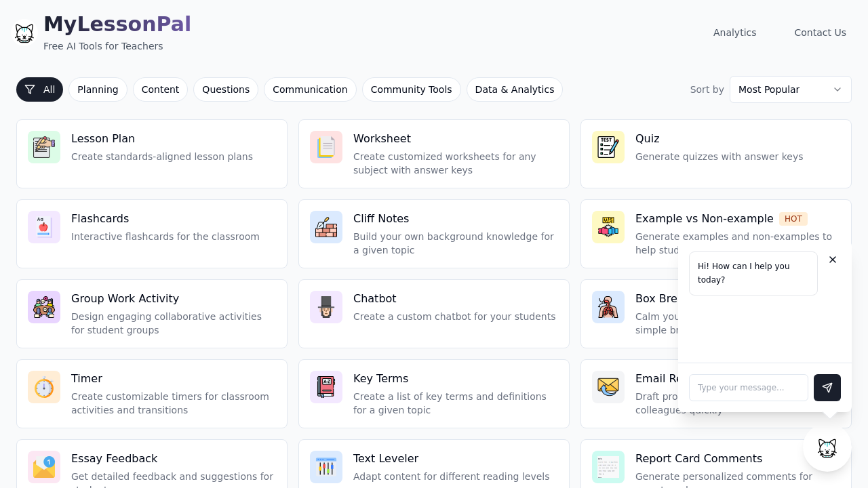Viewport: 868px width, 488px height.
Task: Click the Chatbot top-hat icon
Action: [x=326, y=307]
